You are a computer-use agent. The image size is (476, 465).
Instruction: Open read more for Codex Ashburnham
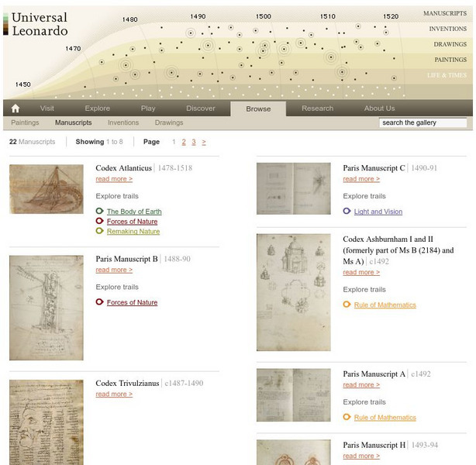click(x=361, y=272)
